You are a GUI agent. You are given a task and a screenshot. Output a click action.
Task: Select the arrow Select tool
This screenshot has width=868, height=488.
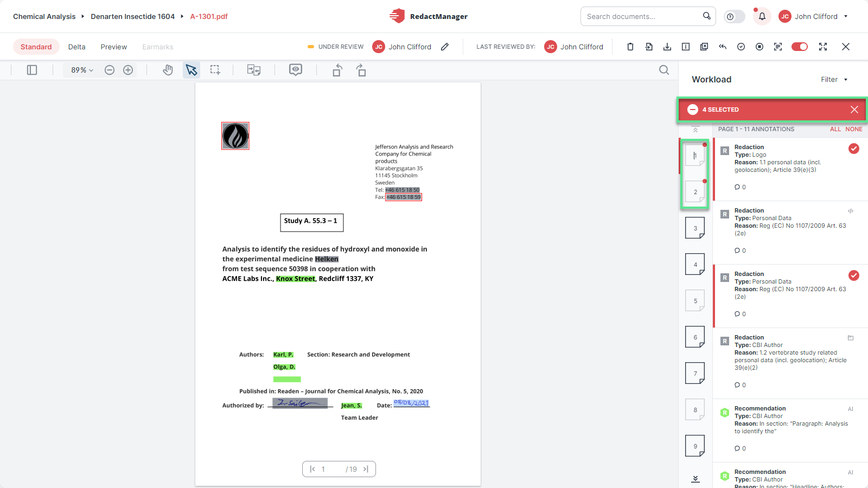tap(192, 70)
